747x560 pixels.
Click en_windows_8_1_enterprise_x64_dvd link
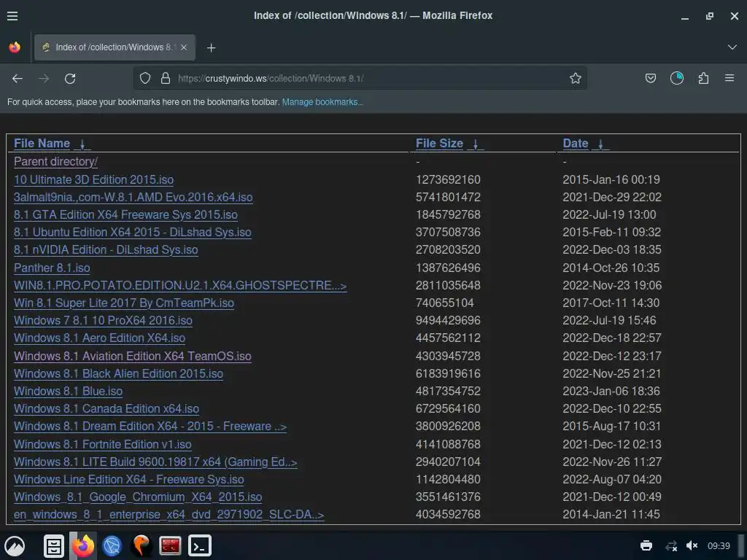point(169,514)
